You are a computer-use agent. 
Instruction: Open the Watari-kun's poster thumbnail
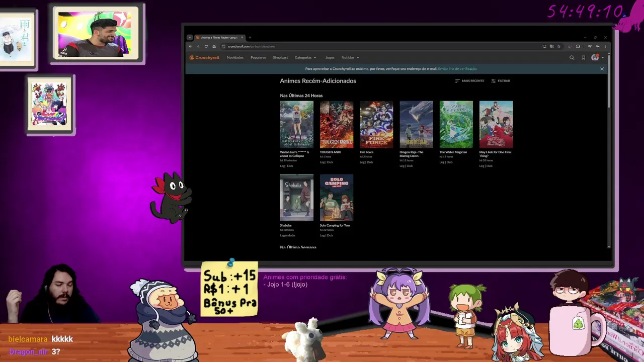tap(296, 125)
